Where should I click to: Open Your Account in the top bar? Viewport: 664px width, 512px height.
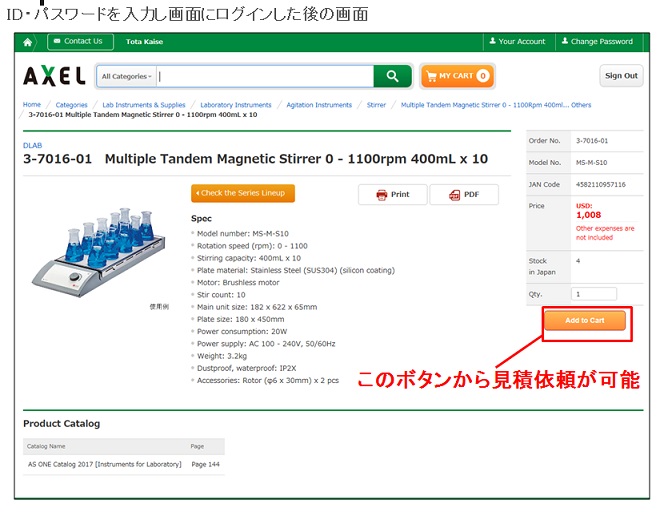(517, 42)
